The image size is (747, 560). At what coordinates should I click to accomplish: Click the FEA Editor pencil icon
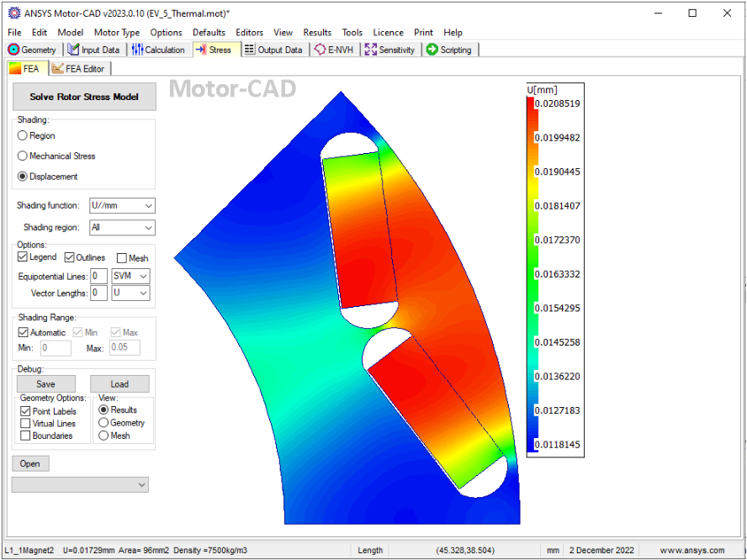point(57,69)
